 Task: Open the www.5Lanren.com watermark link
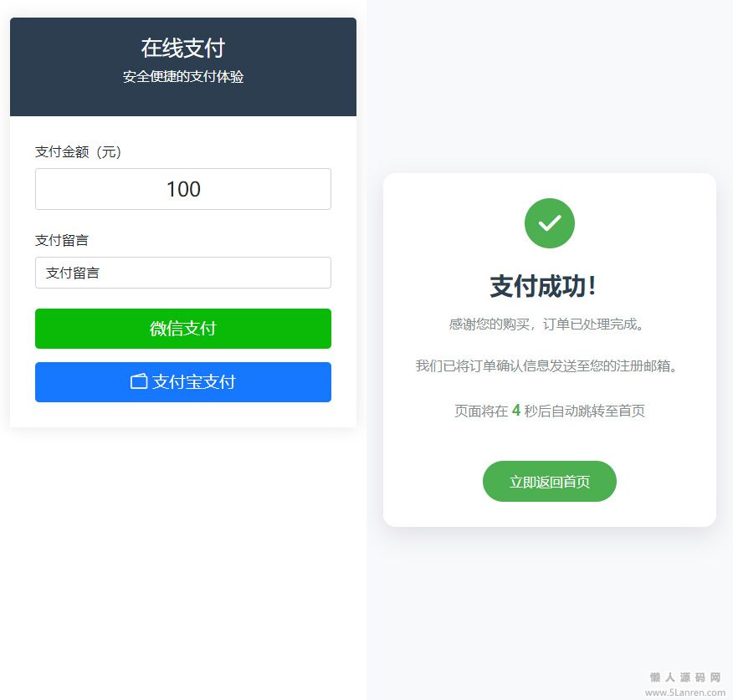tap(685, 692)
